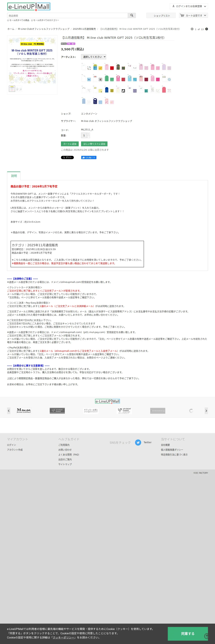Screen dimensions: 215x644
Task: Open the M-Line Club official fan club shop breadcrumb
Action: [x=44, y=29]
